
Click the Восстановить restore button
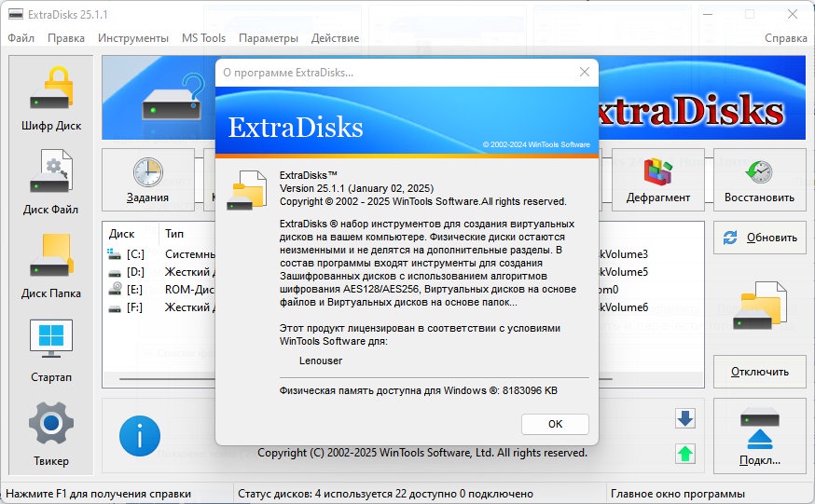[759, 180]
